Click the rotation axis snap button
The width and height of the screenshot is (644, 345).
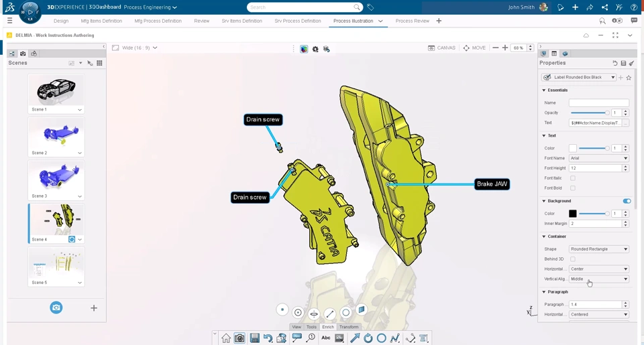(x=314, y=314)
